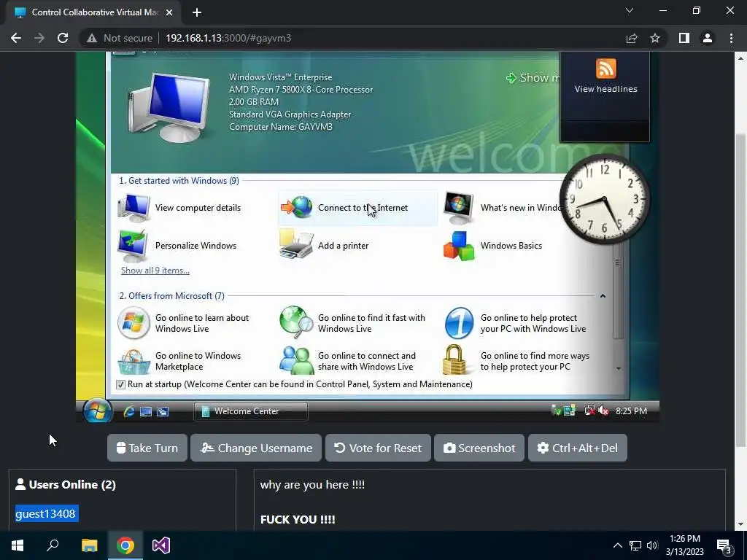The width and height of the screenshot is (747, 560).
Task: Open Chrome three-dot menu
Action: point(731,38)
